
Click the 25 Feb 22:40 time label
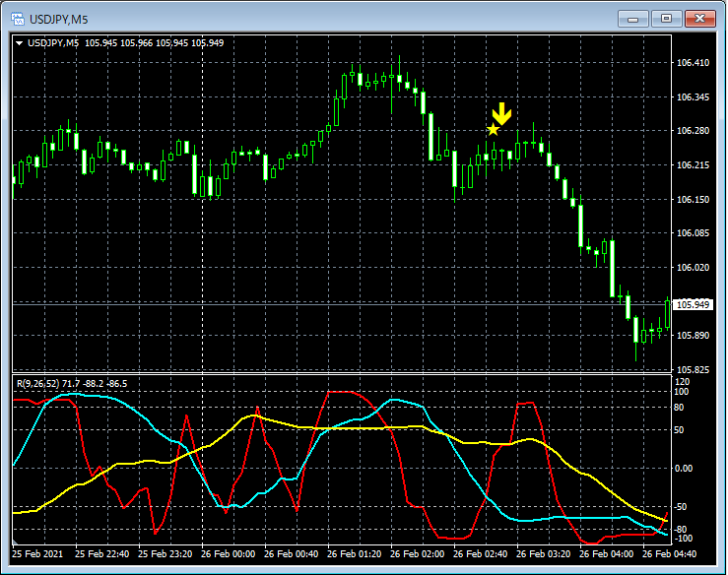103,554
